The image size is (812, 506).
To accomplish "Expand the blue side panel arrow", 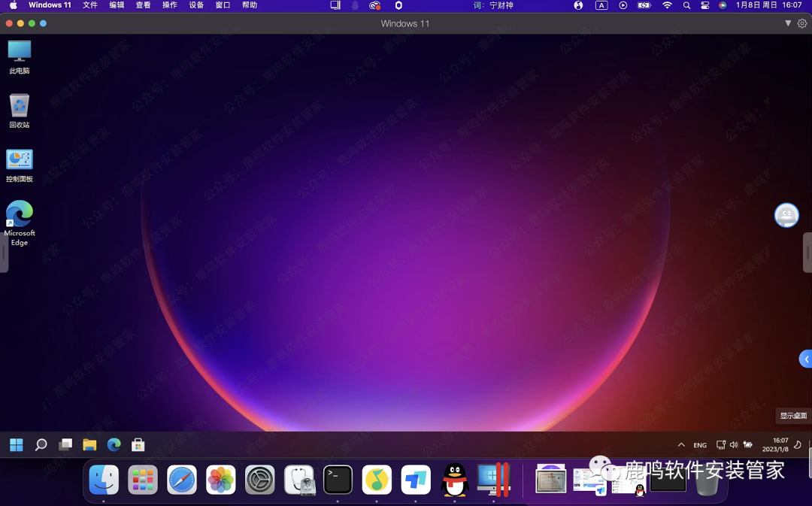I will click(805, 359).
